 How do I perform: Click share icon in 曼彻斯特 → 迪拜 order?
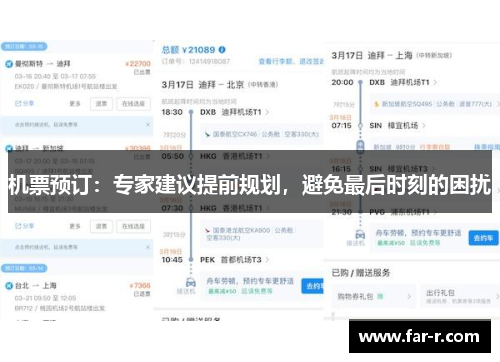click(18, 104)
